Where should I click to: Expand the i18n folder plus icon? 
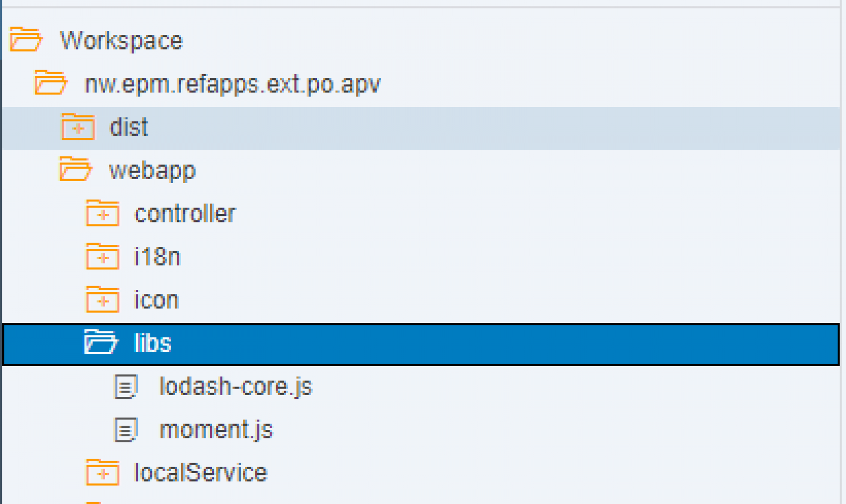[103, 257]
